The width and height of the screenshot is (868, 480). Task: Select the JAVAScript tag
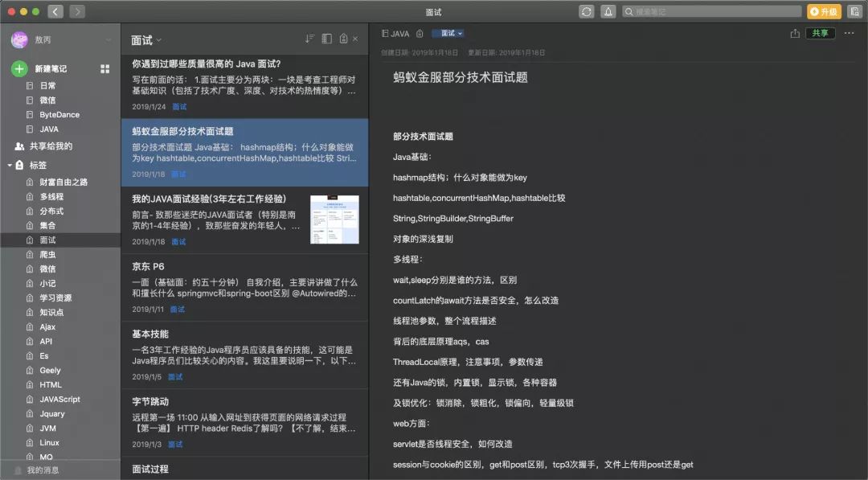(x=59, y=399)
